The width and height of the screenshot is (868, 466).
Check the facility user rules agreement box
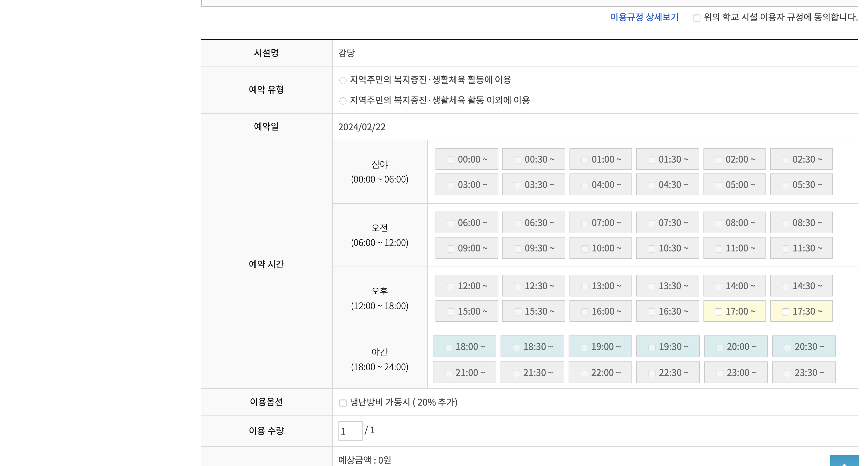tap(697, 18)
